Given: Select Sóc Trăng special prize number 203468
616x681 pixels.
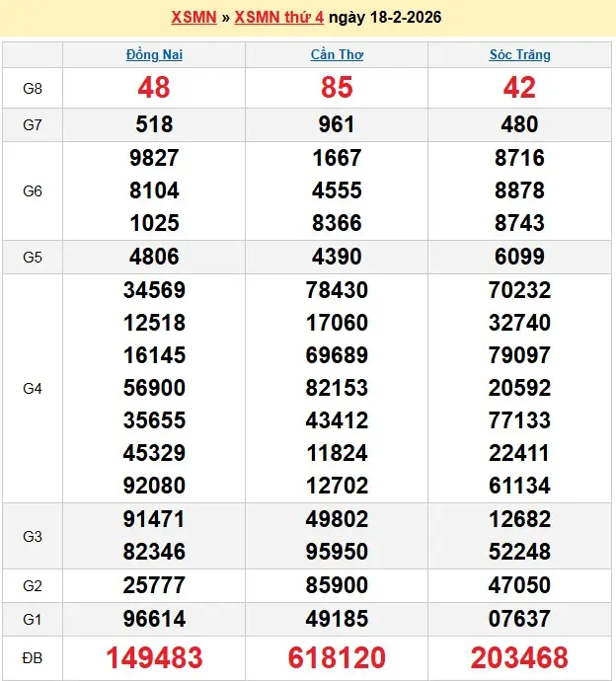Looking at the screenshot, I should 519,657.
